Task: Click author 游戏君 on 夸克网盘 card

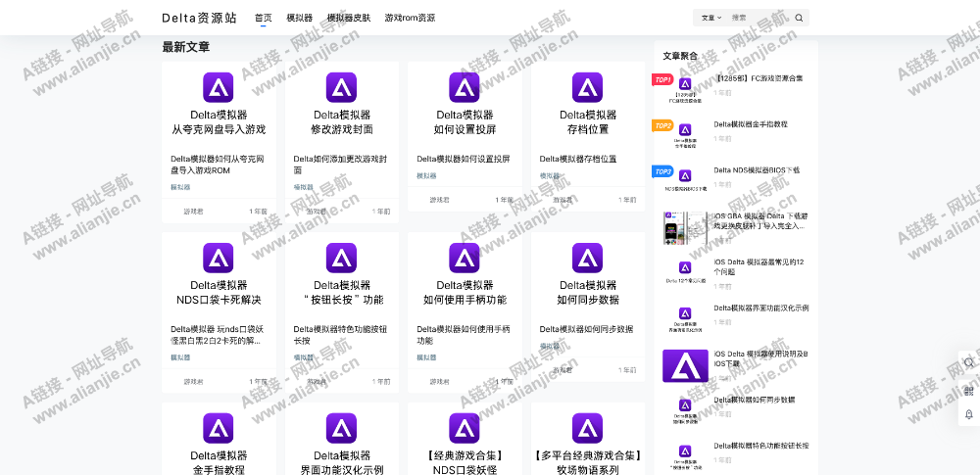Action: point(193,212)
